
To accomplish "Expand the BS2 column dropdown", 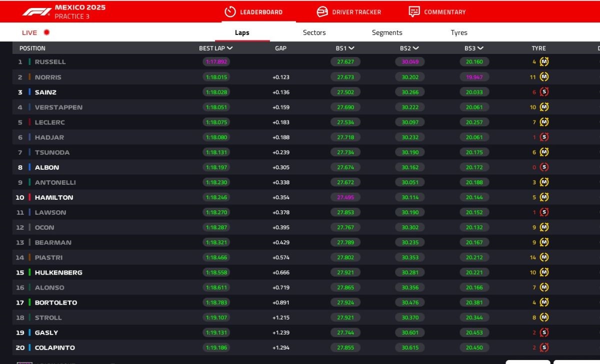I will point(416,48).
